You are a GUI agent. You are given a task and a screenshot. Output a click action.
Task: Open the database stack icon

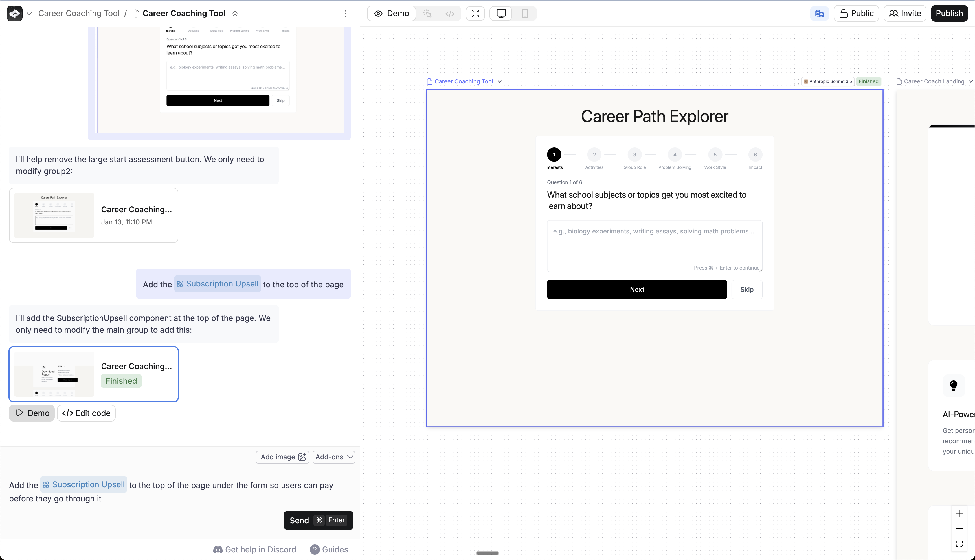[819, 14]
